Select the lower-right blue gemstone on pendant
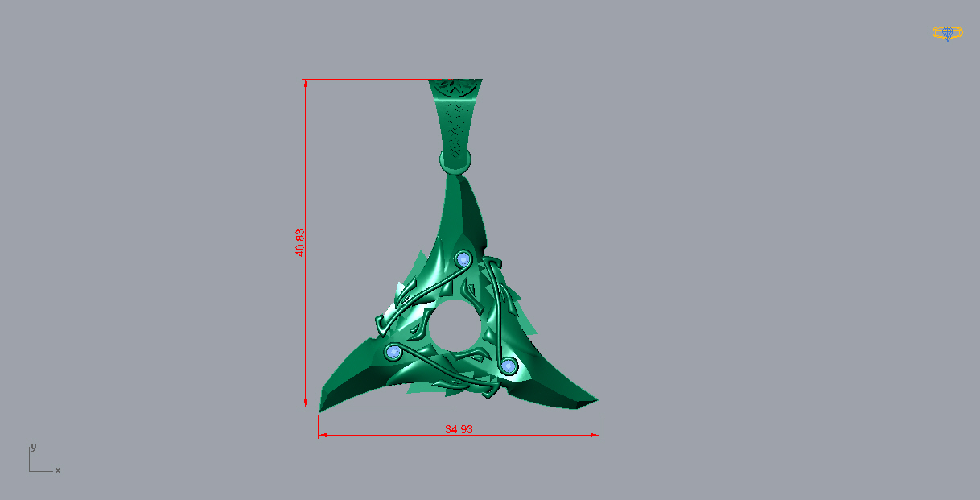Image resolution: width=980 pixels, height=500 pixels. tap(508, 367)
